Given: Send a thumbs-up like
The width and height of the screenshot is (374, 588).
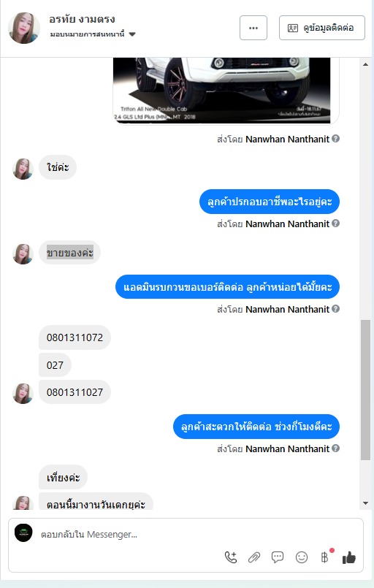Looking at the screenshot, I should click(x=349, y=557).
